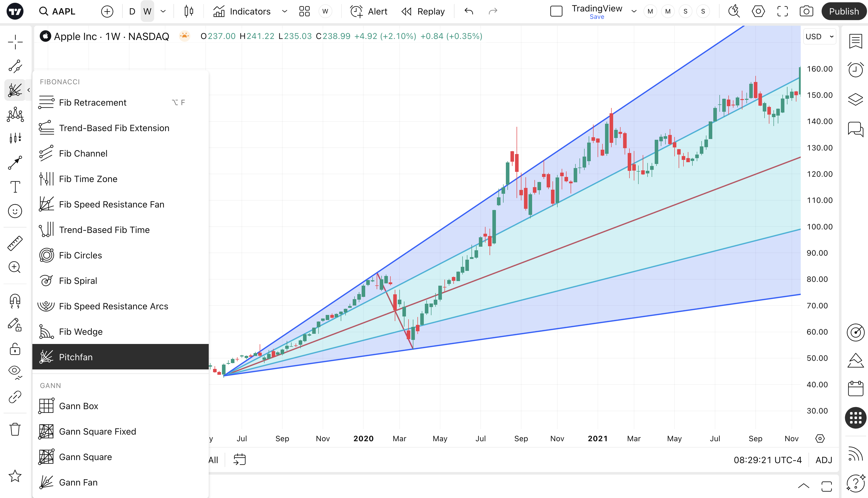Open the timeframe interval dropdown arrow
The image size is (868, 498).
[x=163, y=11]
